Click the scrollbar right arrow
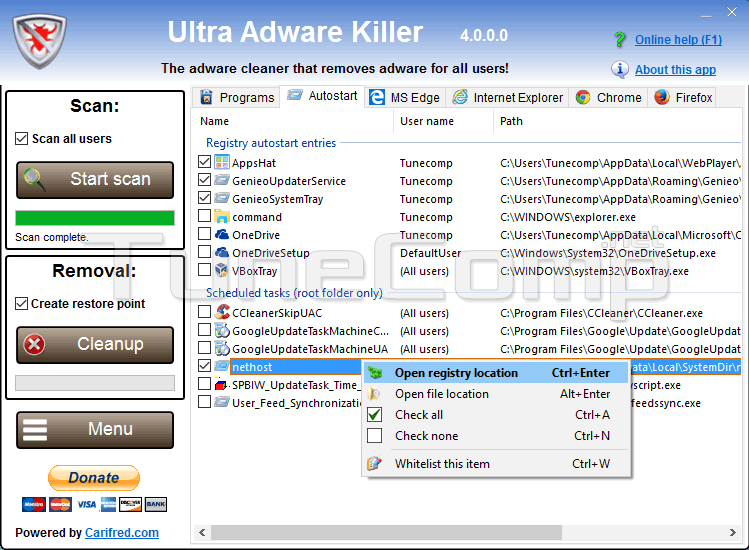749x550 pixels. (x=732, y=532)
